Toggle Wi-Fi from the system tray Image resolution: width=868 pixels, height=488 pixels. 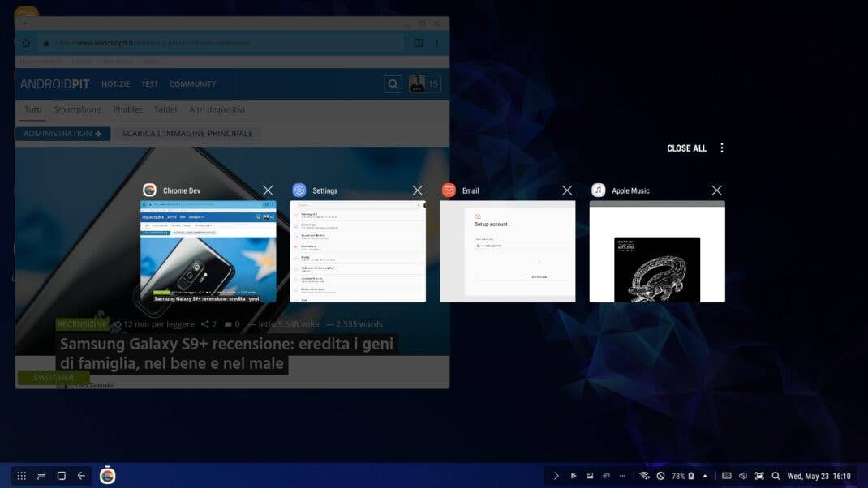pos(645,476)
